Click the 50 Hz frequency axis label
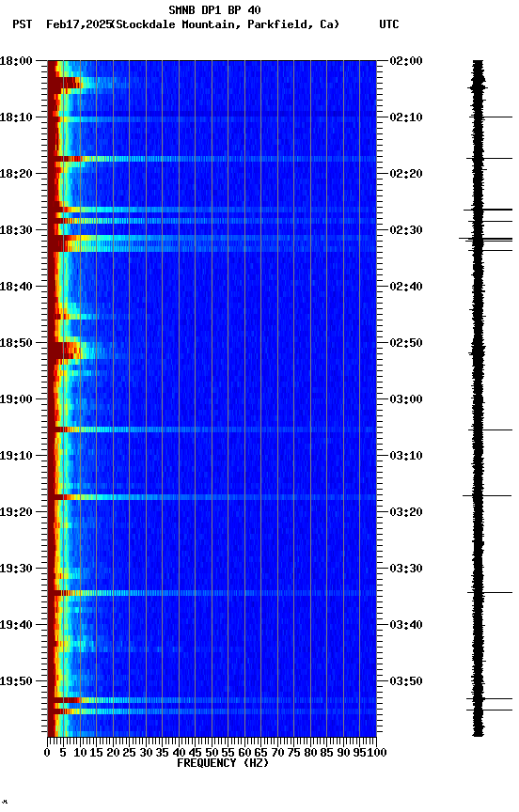This screenshot has height=812, width=519. tap(212, 753)
